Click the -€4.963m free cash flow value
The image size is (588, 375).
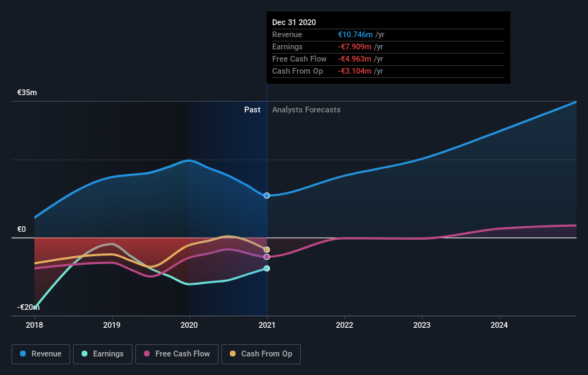pyautogui.click(x=355, y=59)
